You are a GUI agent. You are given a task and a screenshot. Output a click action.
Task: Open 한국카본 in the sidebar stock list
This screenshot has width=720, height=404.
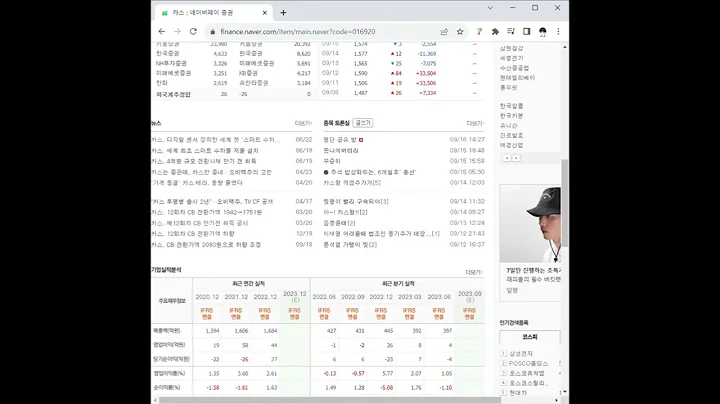(x=512, y=116)
